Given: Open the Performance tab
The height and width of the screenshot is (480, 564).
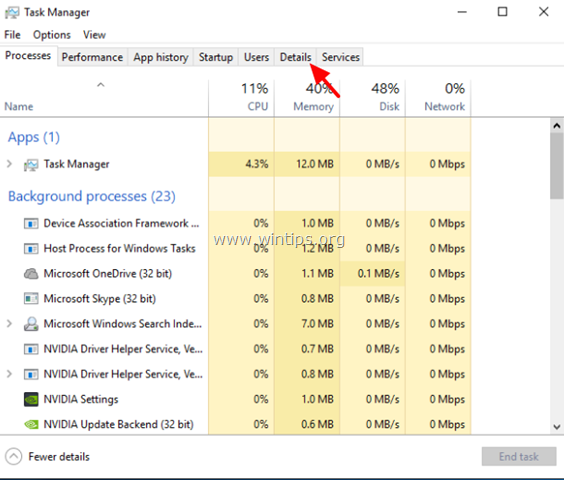Looking at the screenshot, I should (92, 57).
